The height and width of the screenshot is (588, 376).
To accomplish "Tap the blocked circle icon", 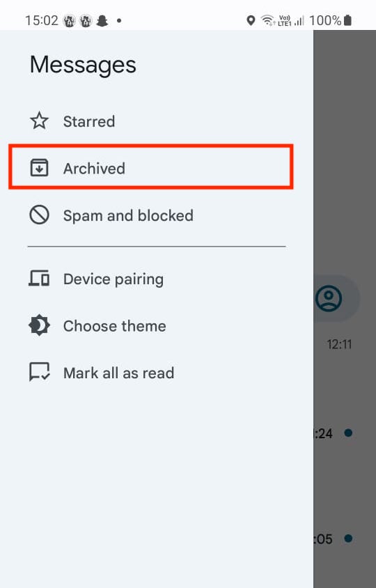I will [x=39, y=215].
